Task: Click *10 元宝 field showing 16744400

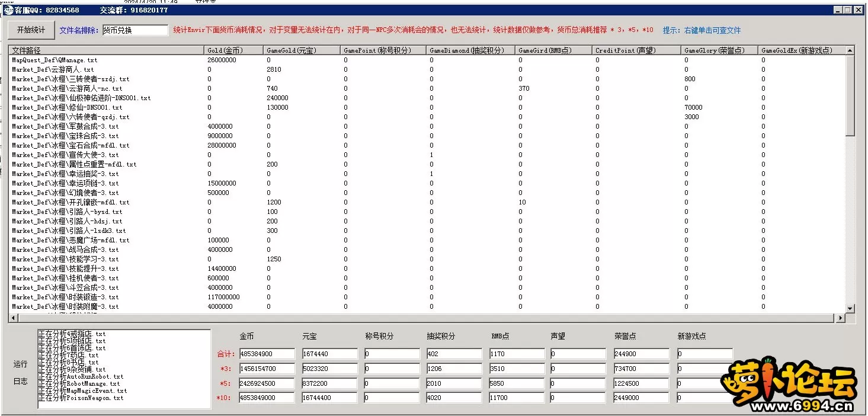Action: (x=330, y=398)
